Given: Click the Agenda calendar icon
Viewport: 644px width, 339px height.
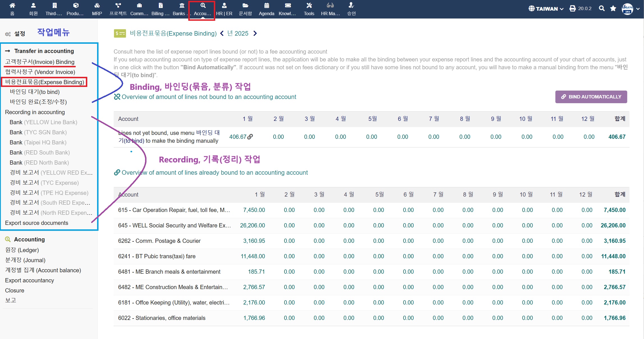Looking at the screenshot, I should pyautogui.click(x=266, y=6).
